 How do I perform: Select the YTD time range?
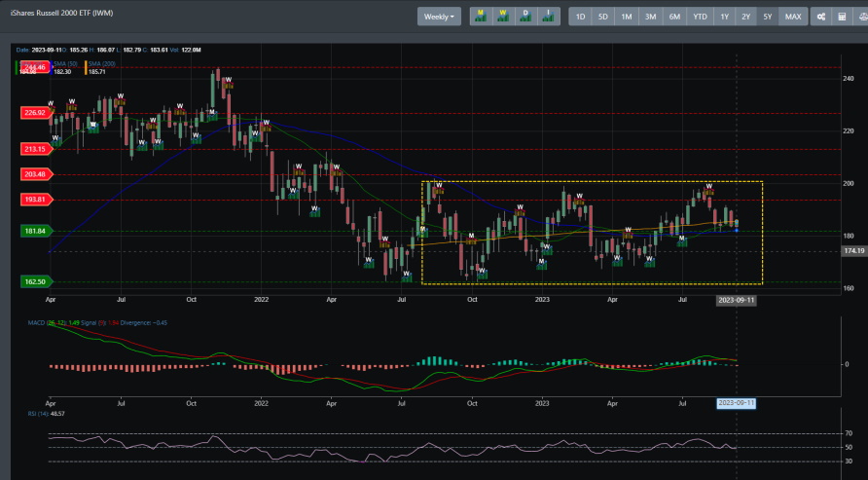pyautogui.click(x=701, y=17)
